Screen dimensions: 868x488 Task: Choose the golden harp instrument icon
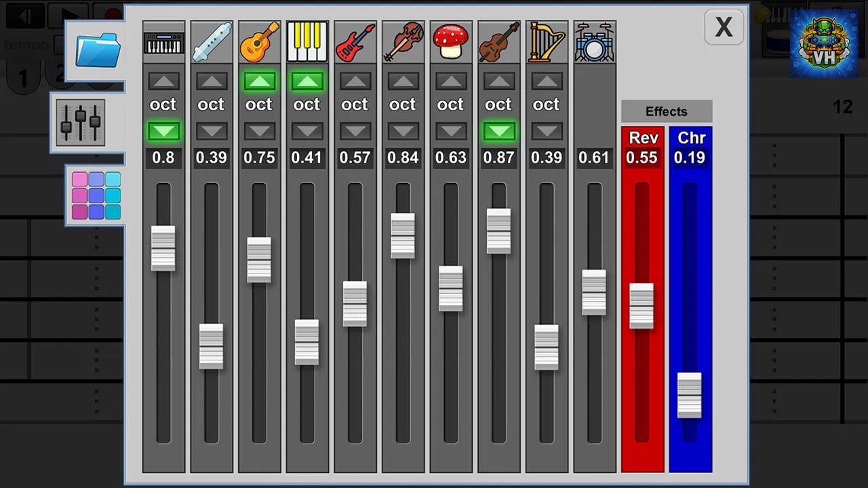(x=547, y=42)
